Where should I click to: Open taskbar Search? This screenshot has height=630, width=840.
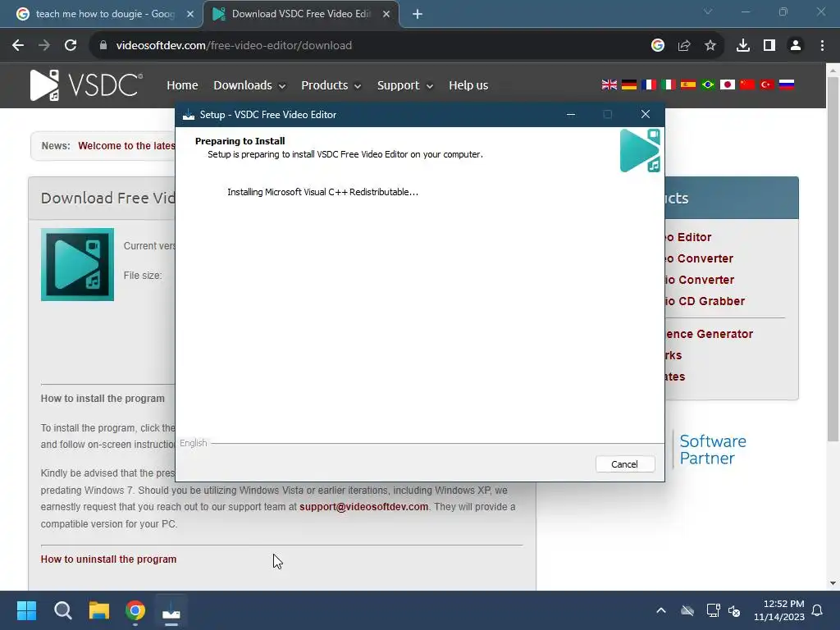coord(62,610)
